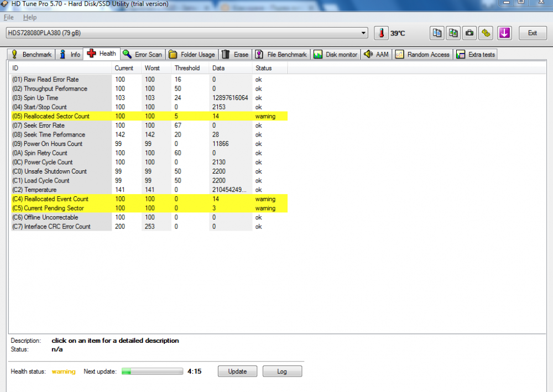553x392 pixels.
Task: Select the (C6) Offline Uncorrectable row
Action: (149, 217)
